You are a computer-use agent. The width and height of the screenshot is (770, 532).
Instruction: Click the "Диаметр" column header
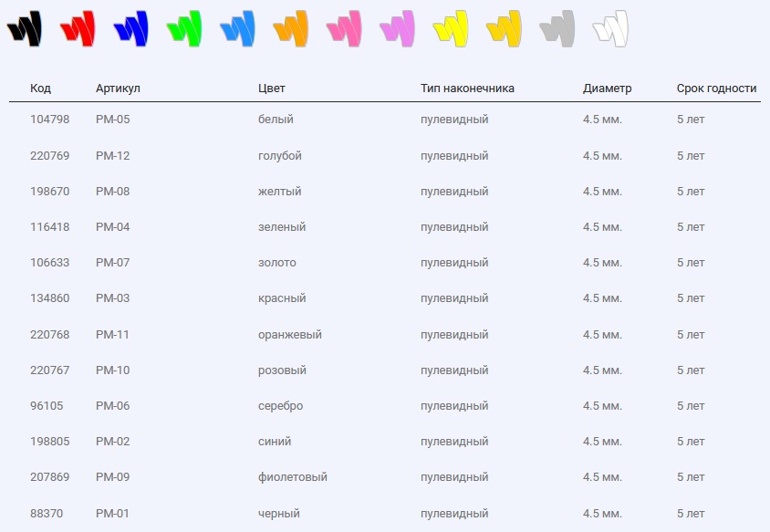(x=608, y=89)
